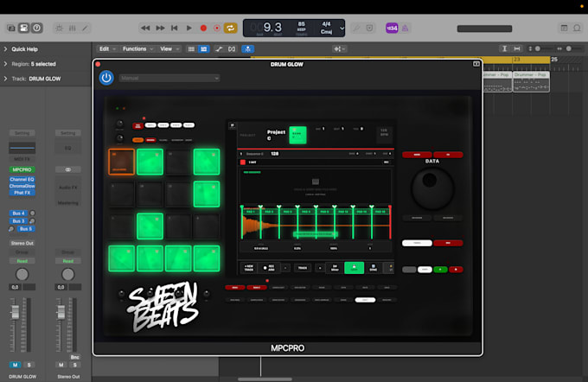Screen dimensions: 588x382
Task: Open the Snap mode dropdown
Action: (x=340, y=49)
